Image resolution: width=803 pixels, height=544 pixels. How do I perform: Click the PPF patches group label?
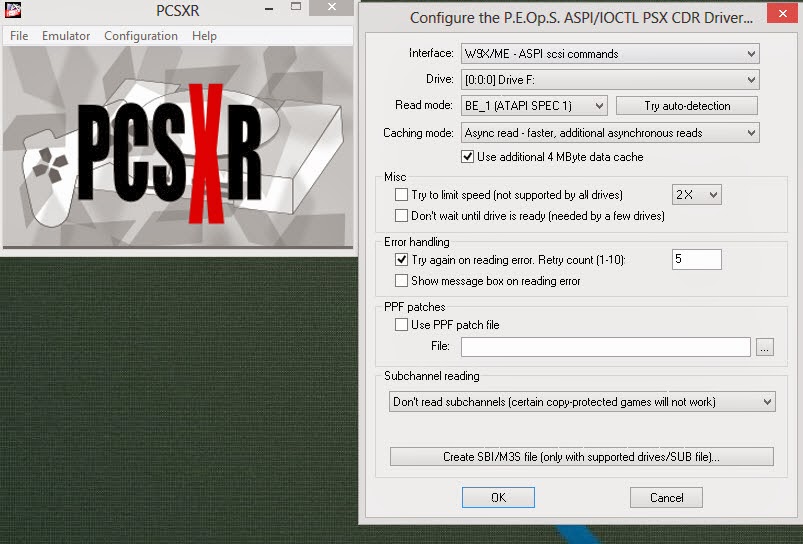coord(414,307)
